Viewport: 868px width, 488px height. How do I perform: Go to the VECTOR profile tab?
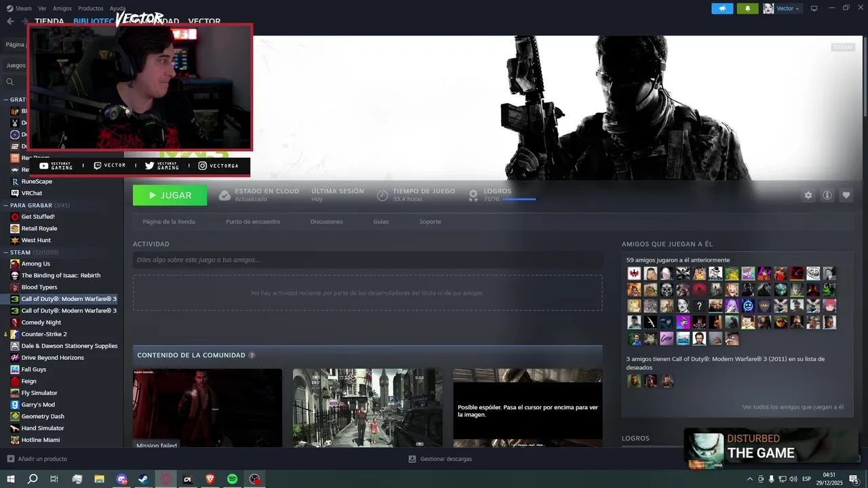click(x=204, y=21)
